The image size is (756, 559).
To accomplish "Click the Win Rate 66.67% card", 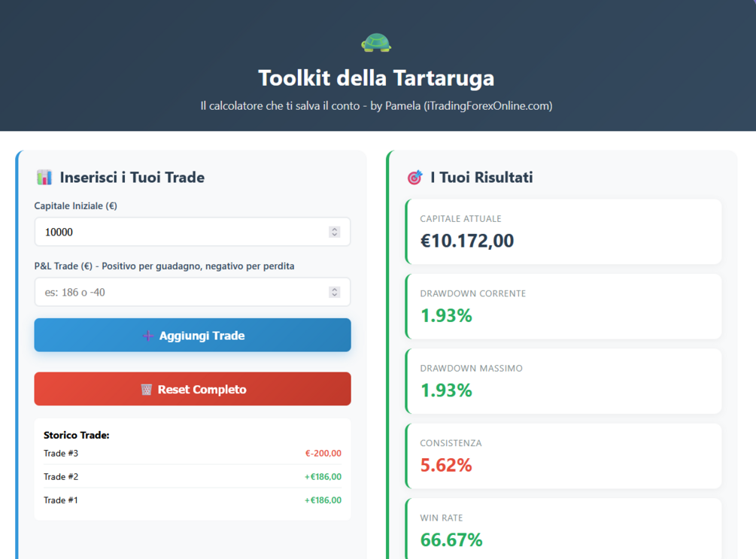I will pos(563,529).
